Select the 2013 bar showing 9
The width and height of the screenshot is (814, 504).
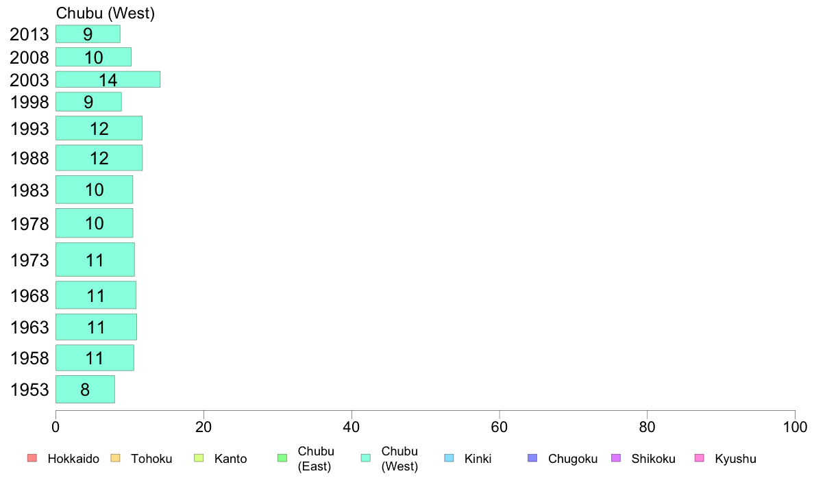pos(88,34)
